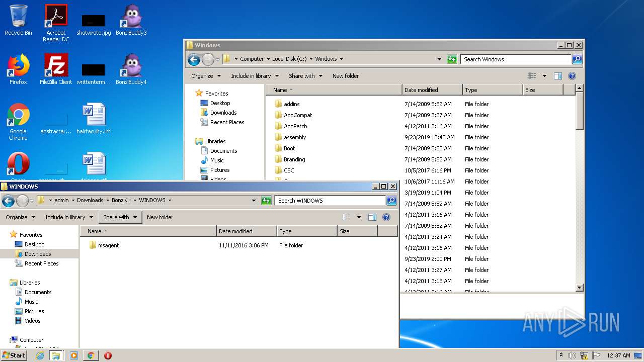The height and width of the screenshot is (362, 644).
Task: Click New folder in the C:\Windows window
Action: (x=346, y=76)
